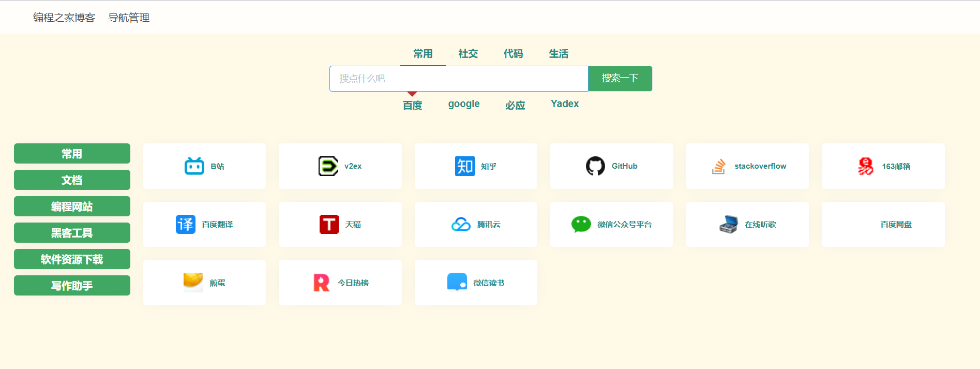Focus the 搜点什么吧 search box

pyautogui.click(x=459, y=79)
